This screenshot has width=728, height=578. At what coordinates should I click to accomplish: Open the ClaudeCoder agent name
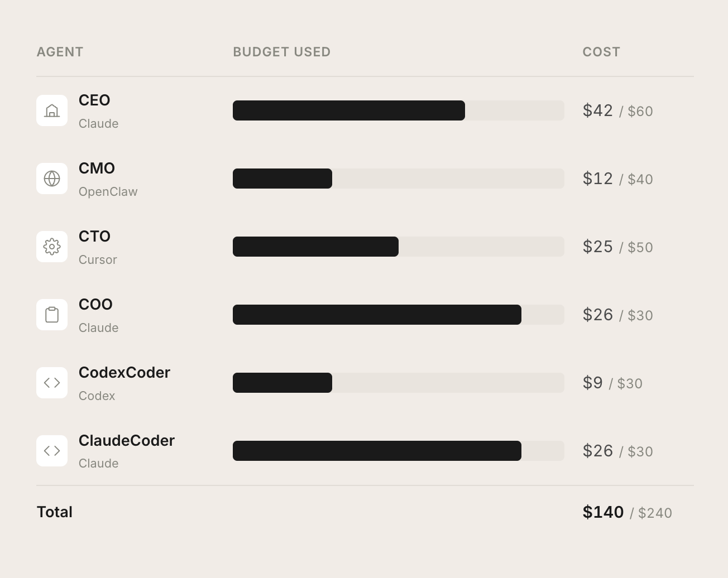(x=126, y=441)
